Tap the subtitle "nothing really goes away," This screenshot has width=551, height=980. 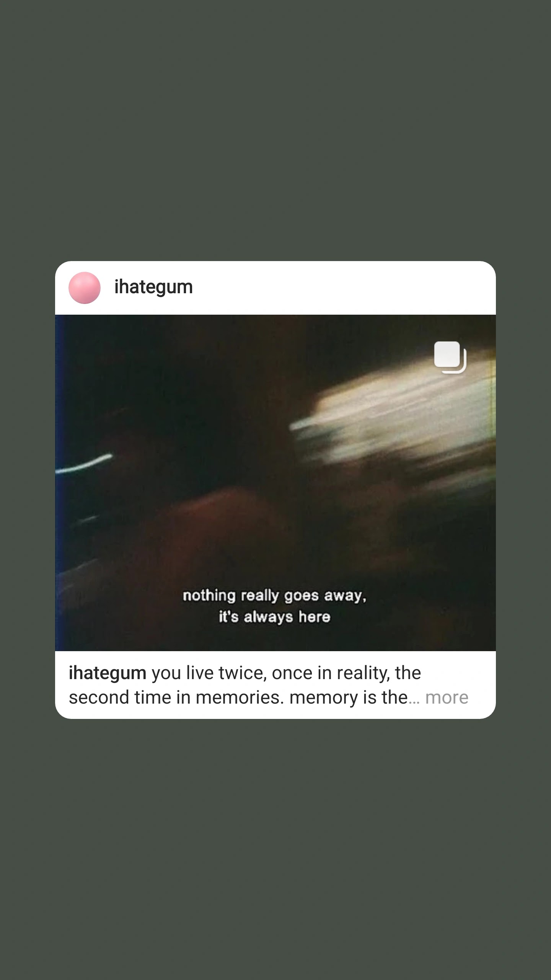point(275,596)
